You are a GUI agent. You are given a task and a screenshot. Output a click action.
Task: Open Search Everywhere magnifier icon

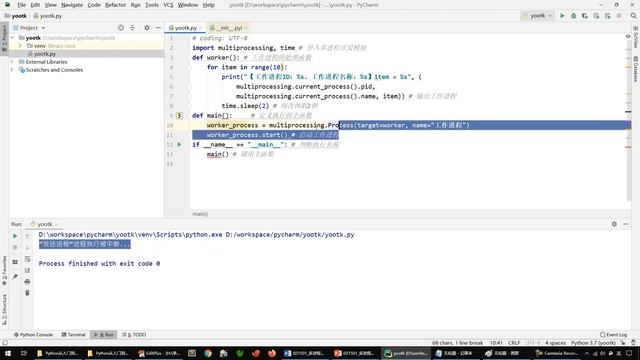point(633,16)
